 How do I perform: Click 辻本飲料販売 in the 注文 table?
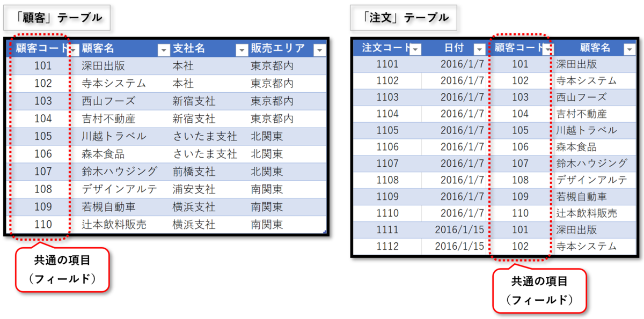(586, 213)
